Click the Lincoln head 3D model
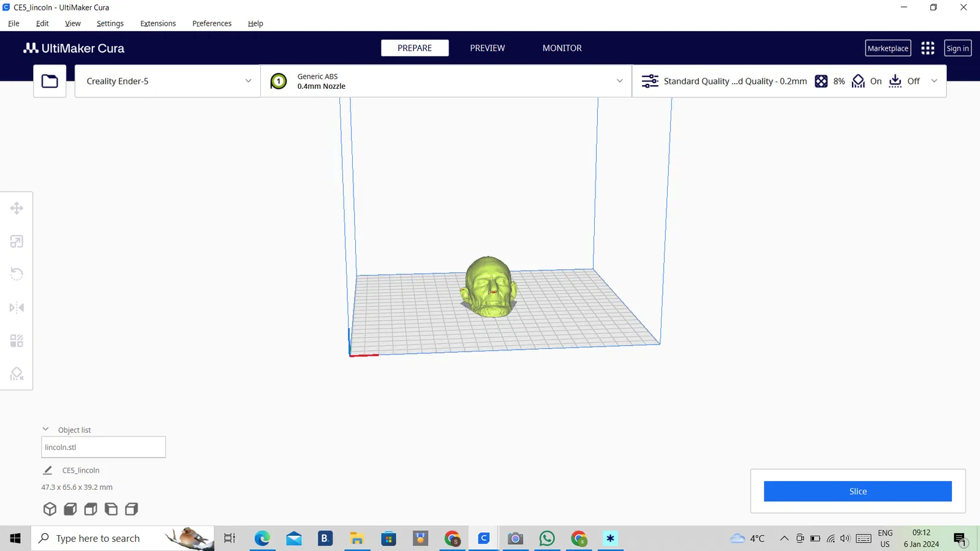Image resolution: width=980 pixels, height=551 pixels. click(x=489, y=287)
